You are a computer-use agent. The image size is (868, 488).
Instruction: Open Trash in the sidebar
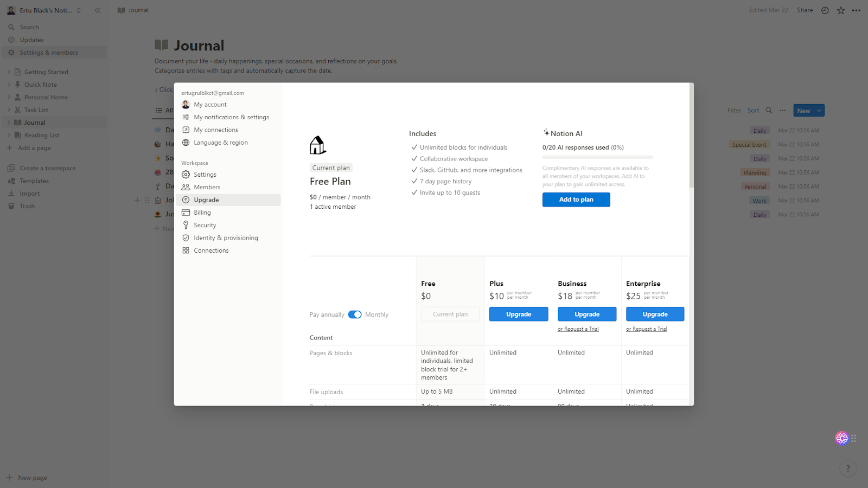point(53,206)
